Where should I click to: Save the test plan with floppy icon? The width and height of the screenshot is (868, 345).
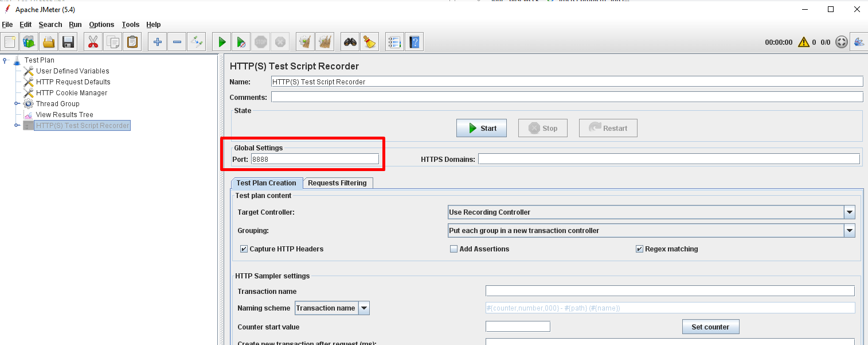click(x=68, y=42)
